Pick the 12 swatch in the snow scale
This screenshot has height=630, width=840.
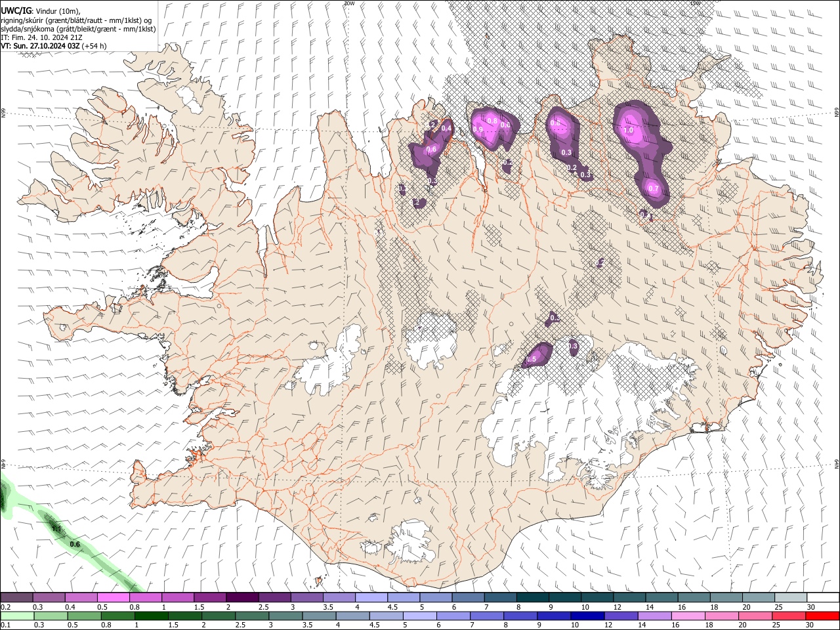pos(629,597)
